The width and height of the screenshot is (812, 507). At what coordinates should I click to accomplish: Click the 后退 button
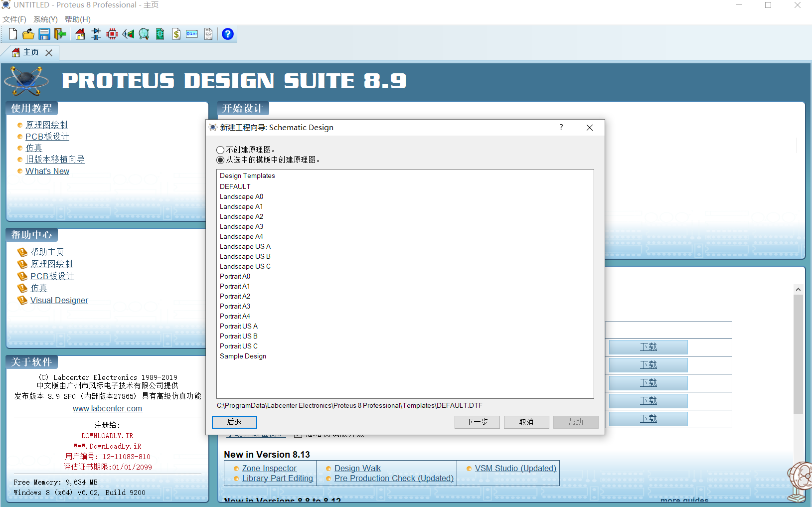pyautogui.click(x=234, y=422)
